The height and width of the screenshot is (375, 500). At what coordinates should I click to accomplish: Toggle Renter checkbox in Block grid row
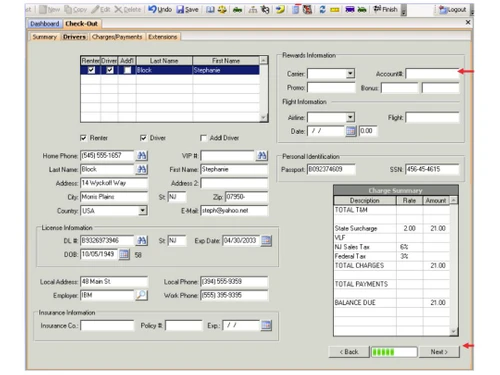tap(91, 70)
